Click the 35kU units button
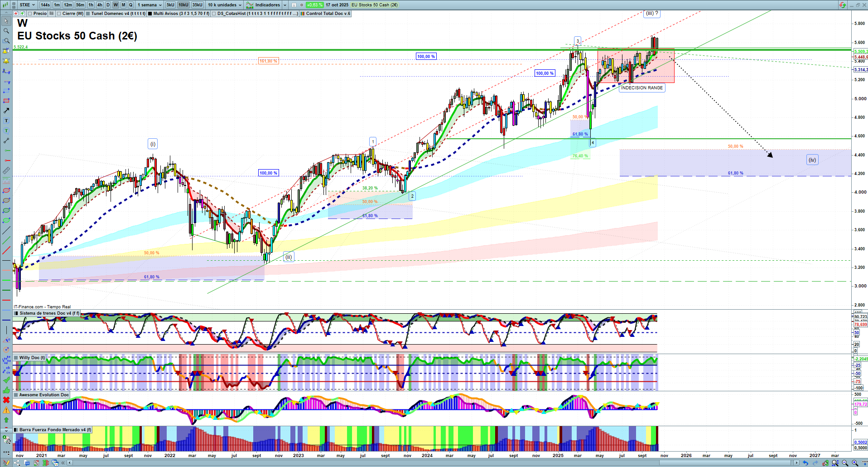This screenshot has width=868, height=467. [198, 5]
